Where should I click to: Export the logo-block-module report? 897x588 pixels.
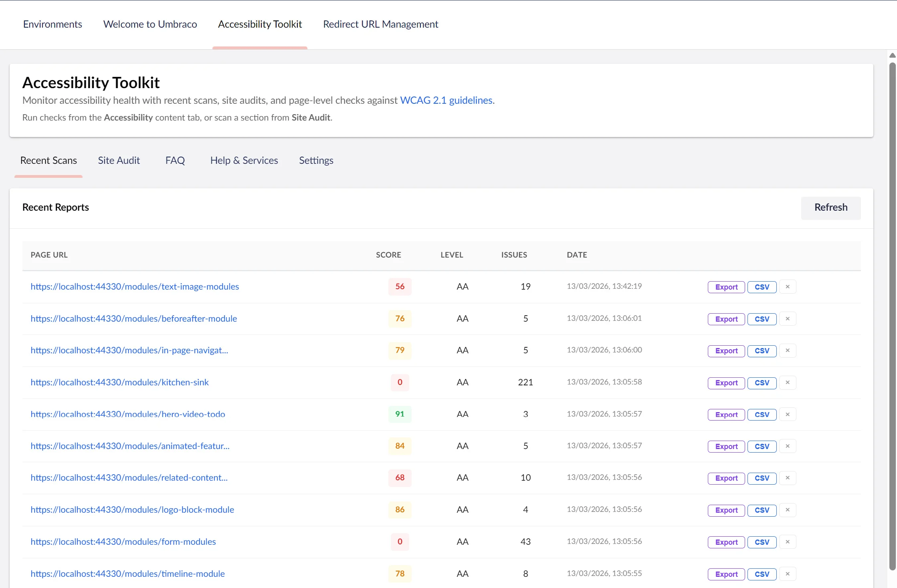[726, 510]
